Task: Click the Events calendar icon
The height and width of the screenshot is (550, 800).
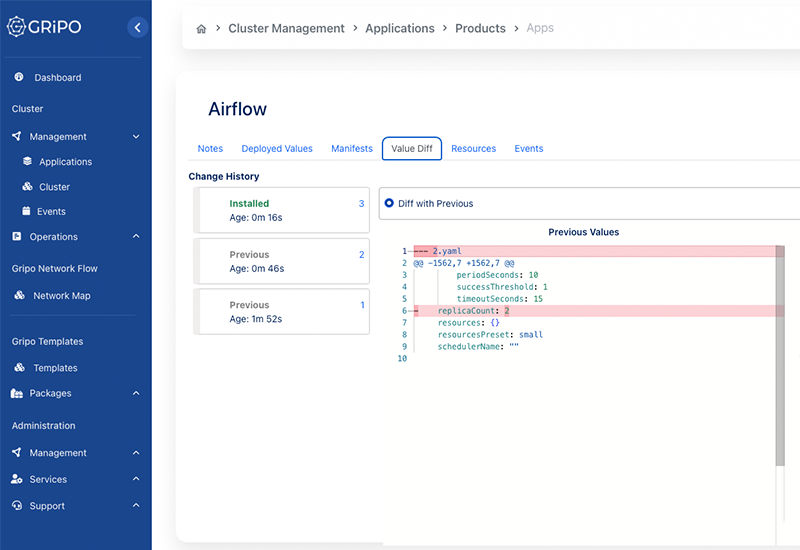Action: click(26, 211)
